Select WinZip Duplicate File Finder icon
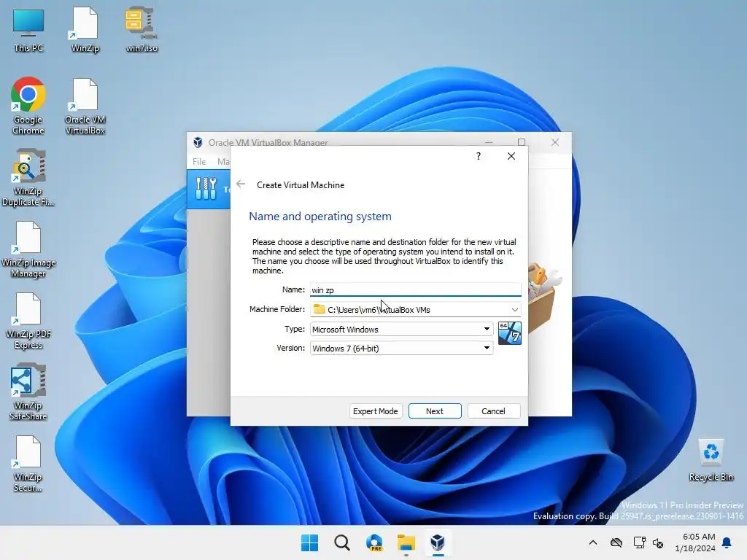The height and width of the screenshot is (560, 747). (x=28, y=177)
